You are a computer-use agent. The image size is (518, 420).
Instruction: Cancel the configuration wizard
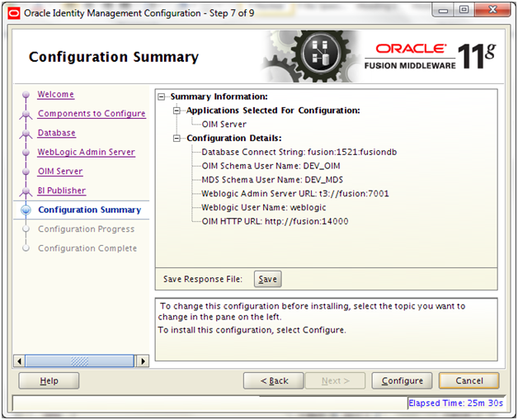tap(469, 381)
